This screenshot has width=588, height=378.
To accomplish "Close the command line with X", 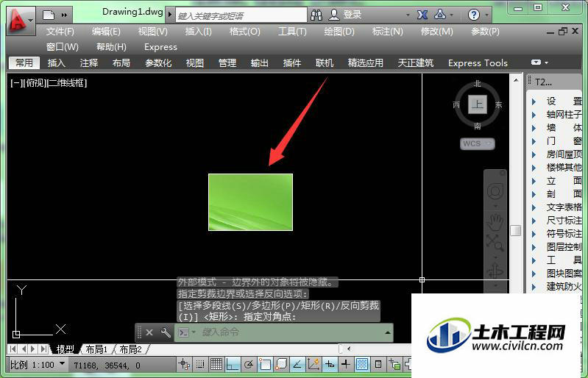I will (149, 332).
